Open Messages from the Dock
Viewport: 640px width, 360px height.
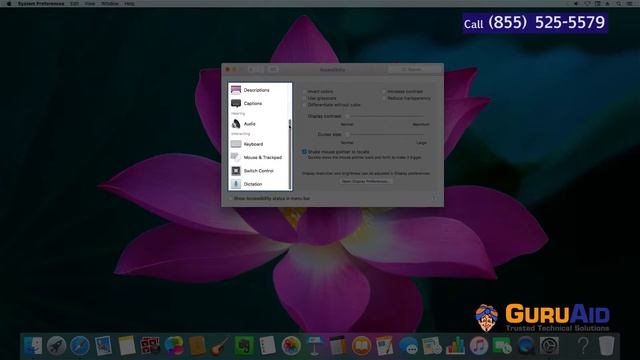click(x=409, y=345)
